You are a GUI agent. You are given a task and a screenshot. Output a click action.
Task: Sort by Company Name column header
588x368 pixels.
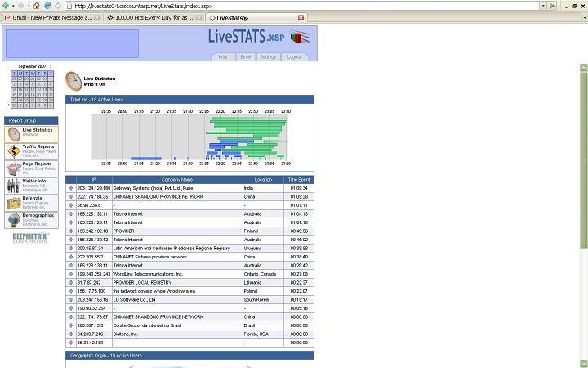pyautogui.click(x=177, y=179)
